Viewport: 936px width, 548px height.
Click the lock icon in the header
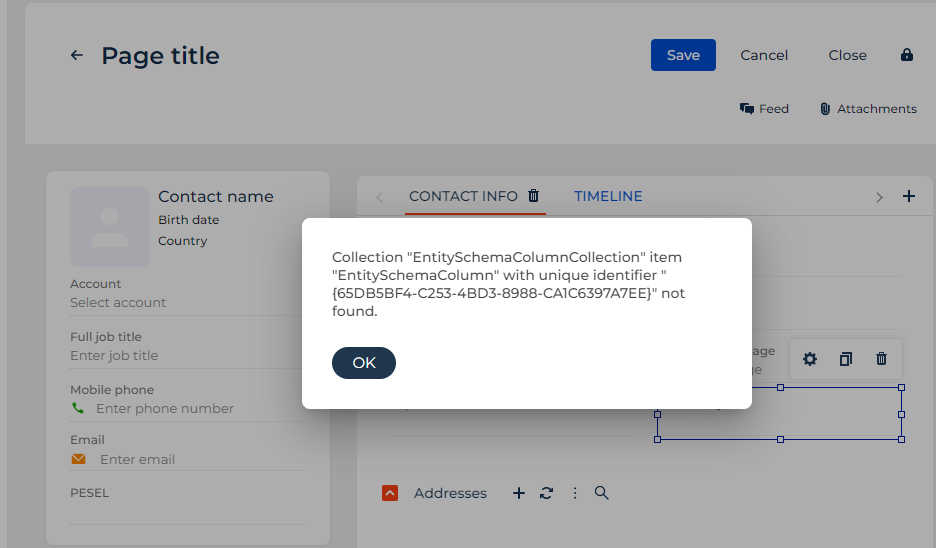pos(907,55)
